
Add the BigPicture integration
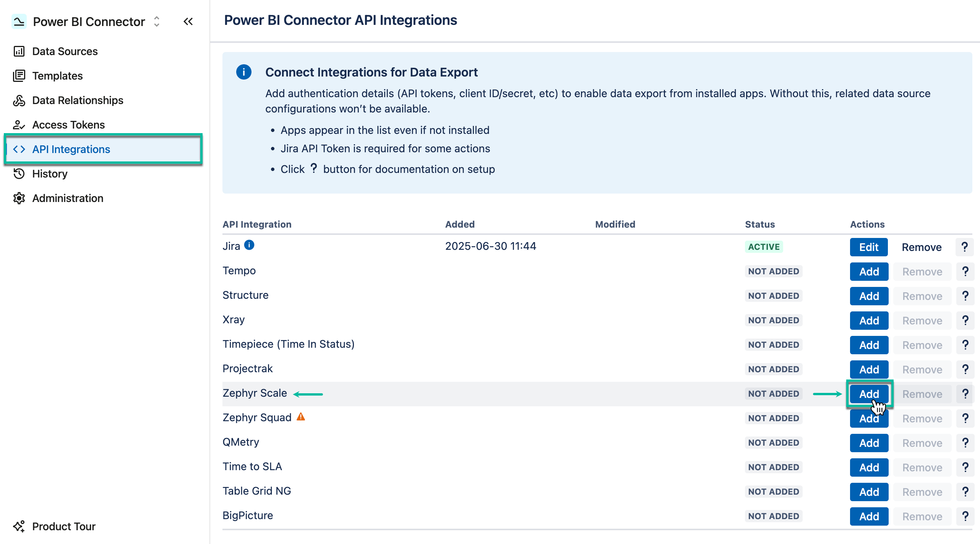[x=868, y=516]
